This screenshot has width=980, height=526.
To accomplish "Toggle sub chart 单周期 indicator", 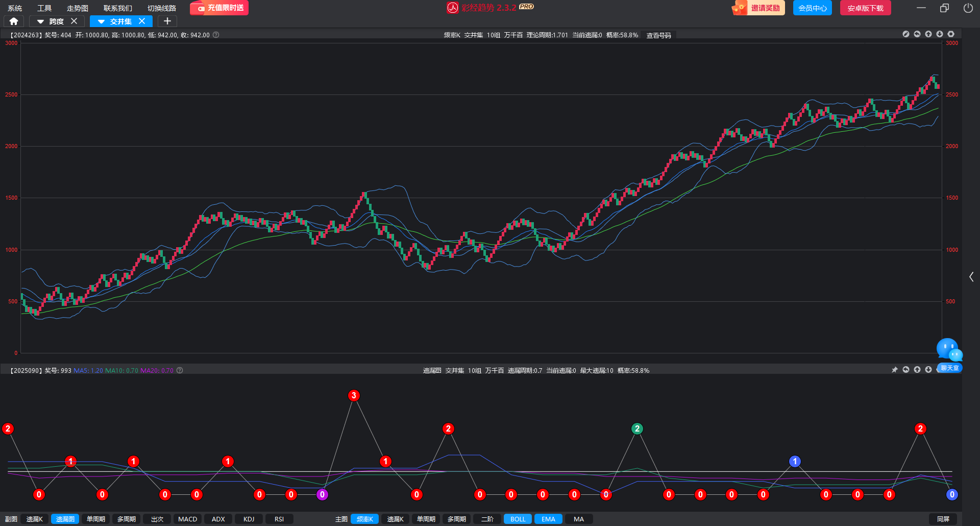I will click(96, 519).
